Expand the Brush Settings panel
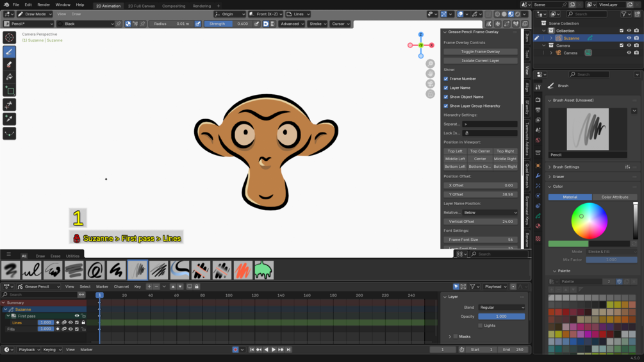This screenshot has height=362, width=644. 566,167
